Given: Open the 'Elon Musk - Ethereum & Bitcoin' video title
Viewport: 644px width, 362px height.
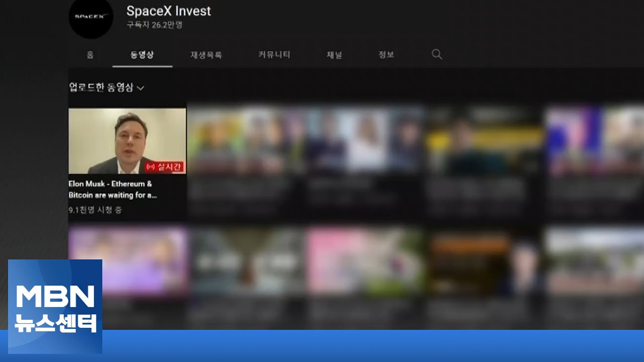Looking at the screenshot, I should click(x=113, y=190).
